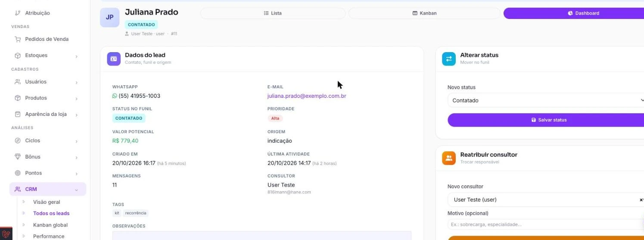The image size is (644, 240).
Task: Click the lead ID #11 text
Action: tap(174, 34)
